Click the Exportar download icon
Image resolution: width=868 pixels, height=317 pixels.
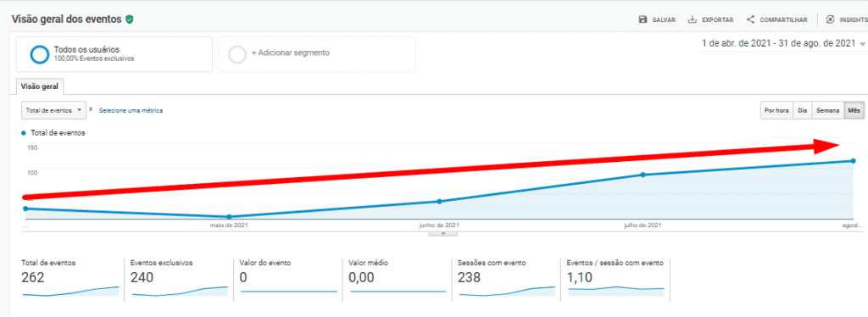coord(692,19)
